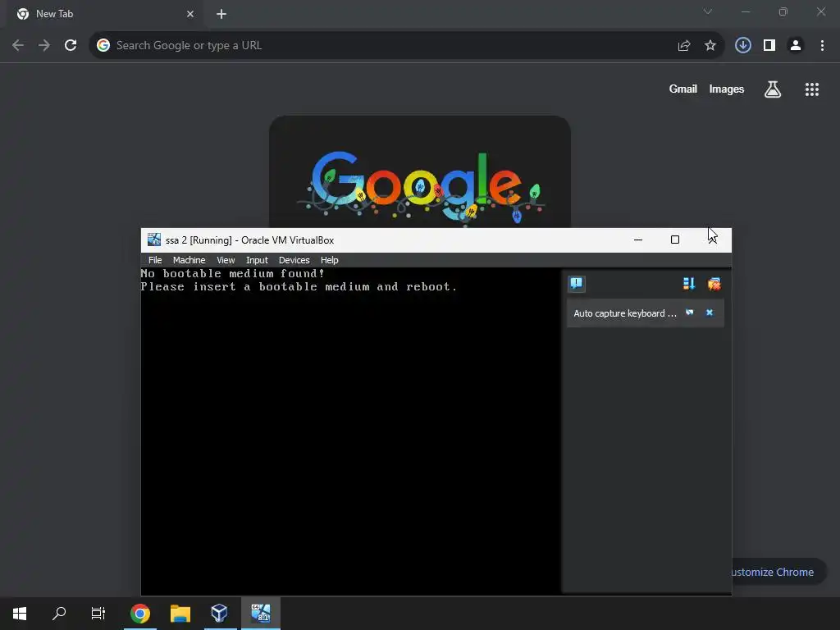
Task: Open the Help menu in VirtualBox
Action: [330, 260]
